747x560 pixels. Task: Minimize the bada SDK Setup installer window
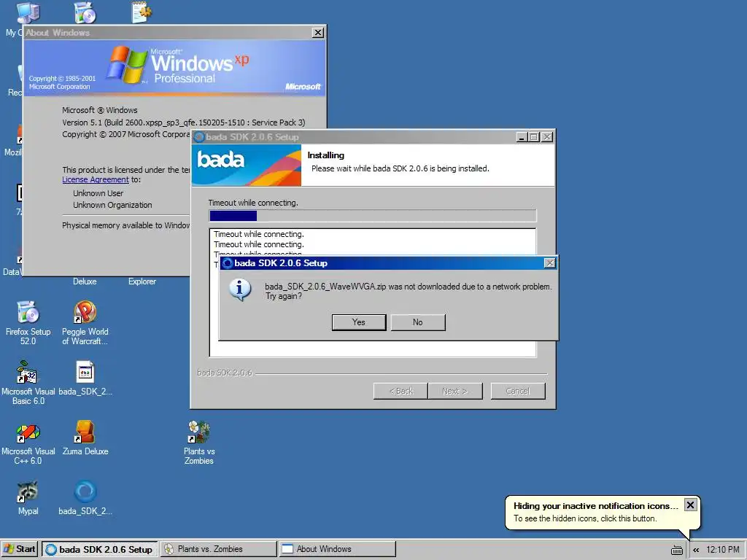(522, 137)
